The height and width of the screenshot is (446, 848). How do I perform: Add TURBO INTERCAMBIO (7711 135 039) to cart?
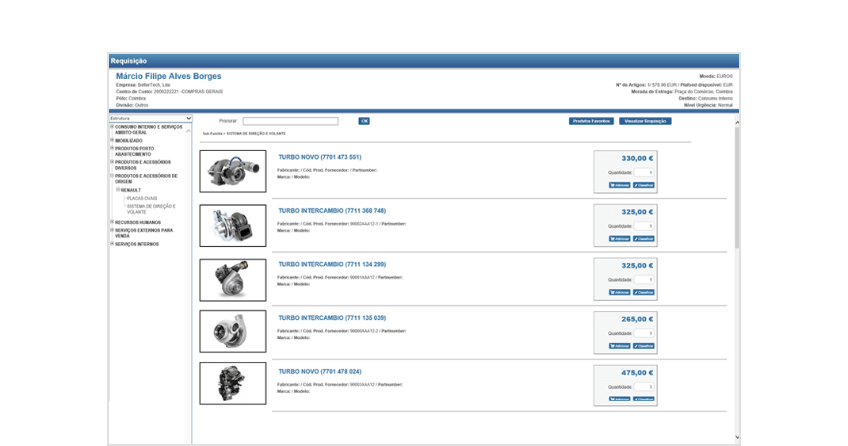tap(620, 346)
